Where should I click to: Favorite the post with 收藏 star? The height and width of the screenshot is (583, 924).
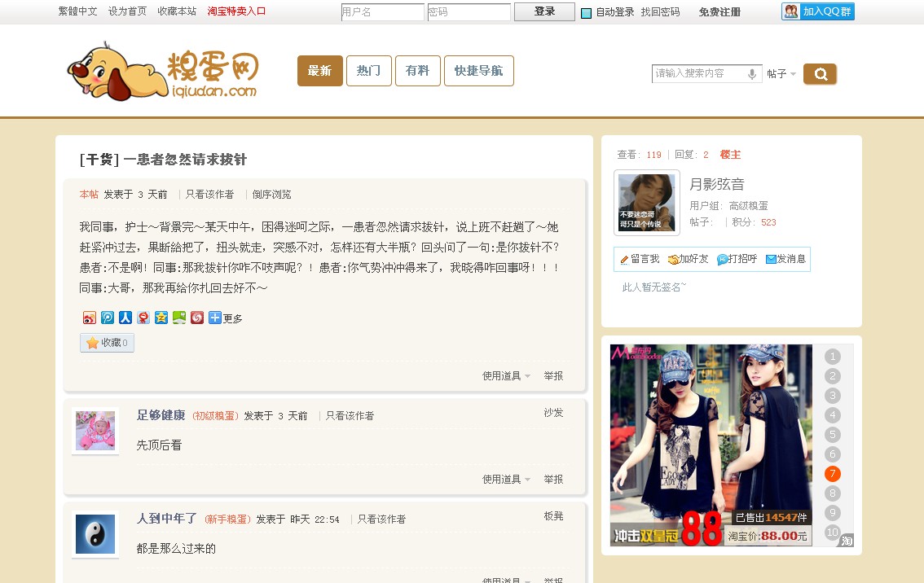(x=108, y=343)
